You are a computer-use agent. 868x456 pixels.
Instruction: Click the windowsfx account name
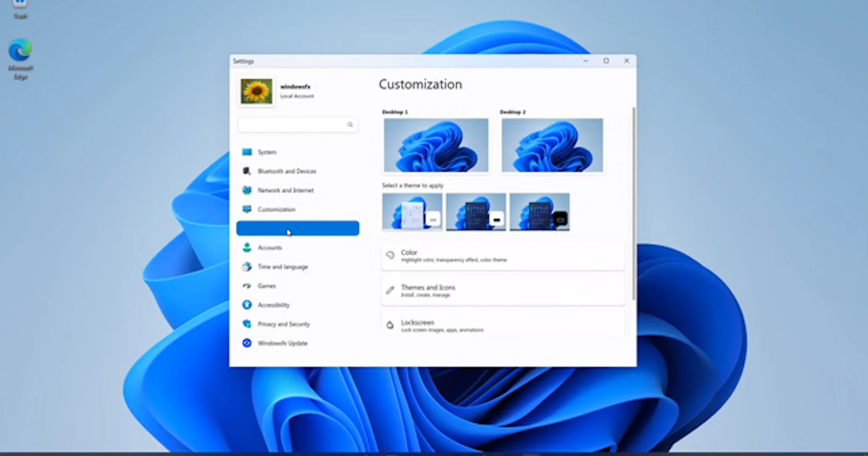[295, 86]
